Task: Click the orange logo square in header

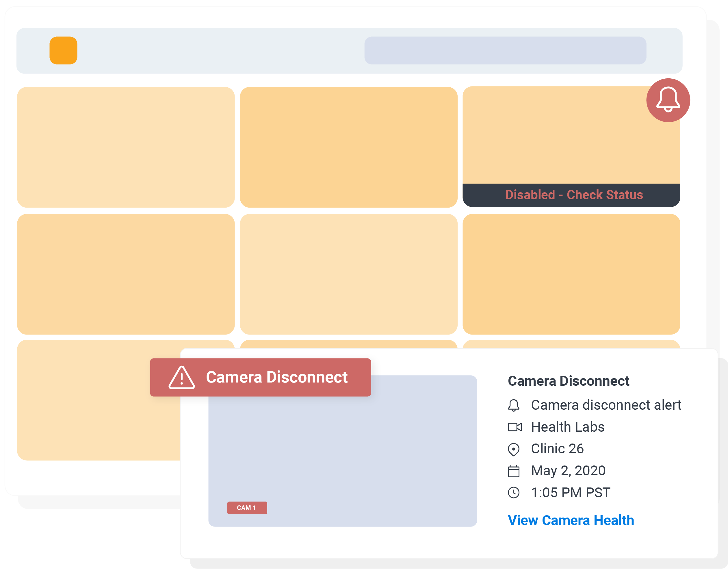Action: pyautogui.click(x=63, y=50)
